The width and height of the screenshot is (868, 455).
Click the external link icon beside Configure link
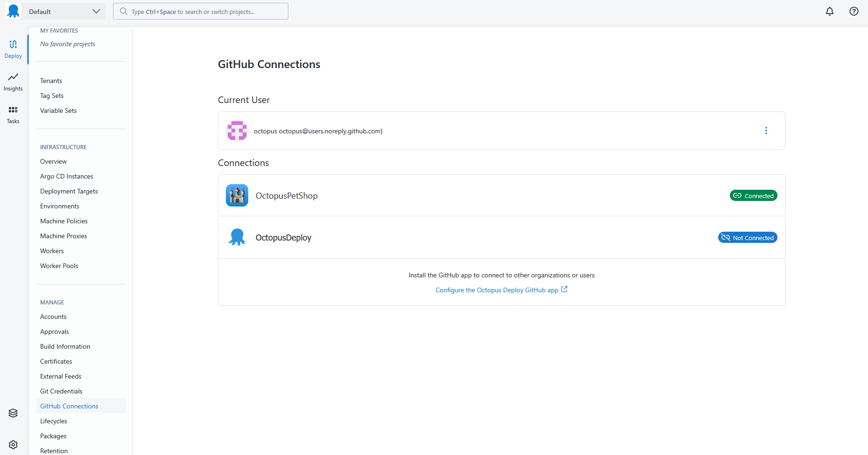tap(564, 290)
